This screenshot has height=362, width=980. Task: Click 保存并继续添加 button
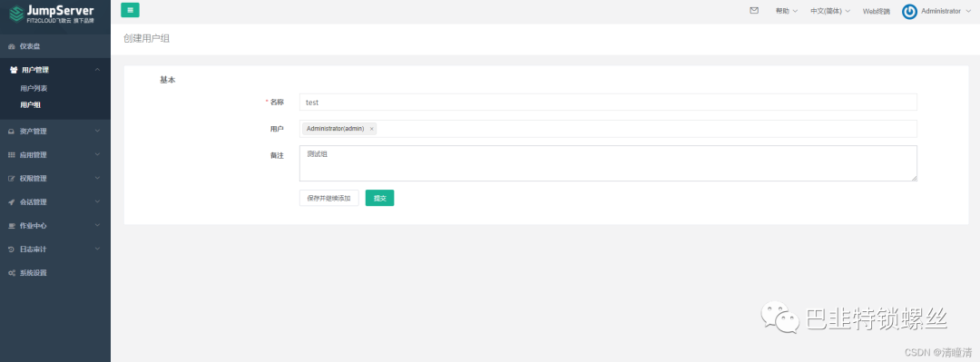click(328, 198)
